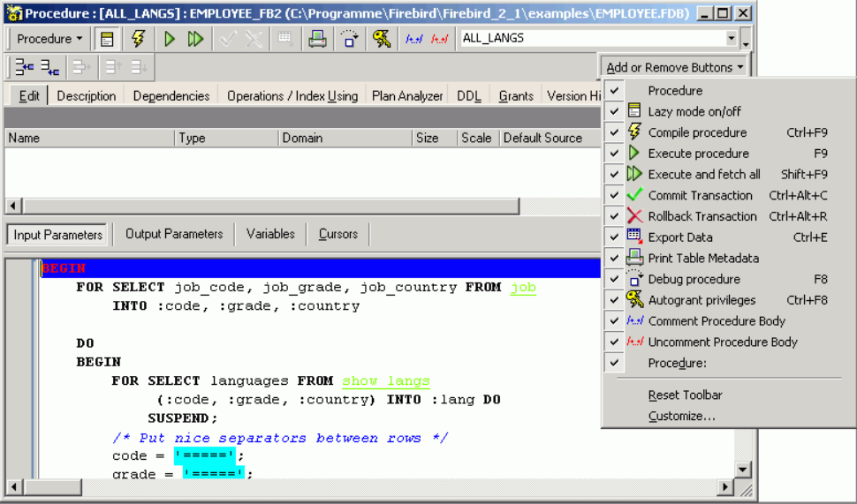
Task: Click Execute and fetch all toolbar icon
Action: 196,39
